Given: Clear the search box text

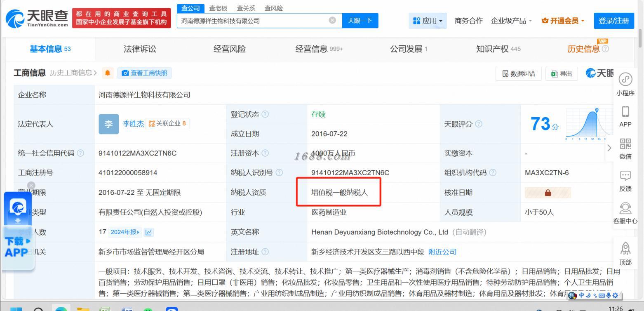Looking at the screenshot, I should point(332,20).
